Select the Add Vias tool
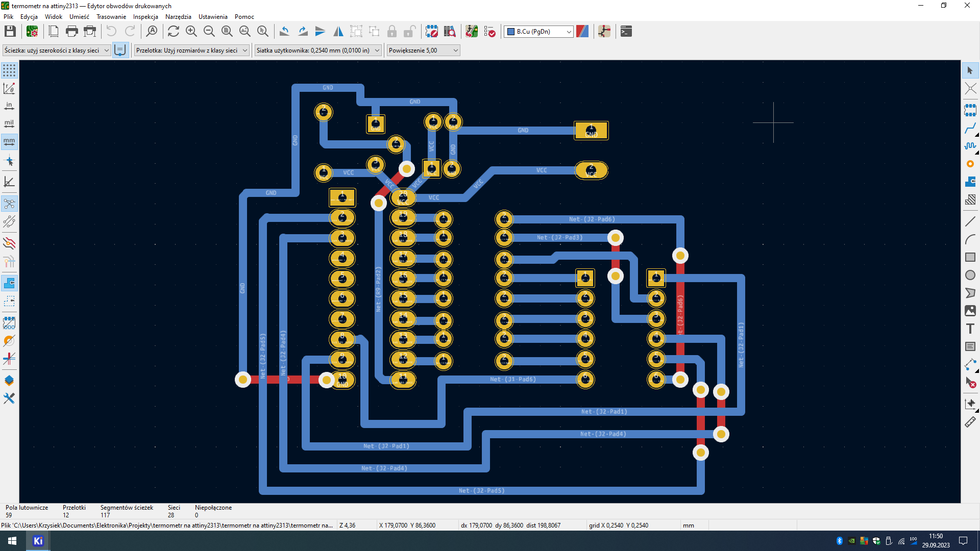 970,164
